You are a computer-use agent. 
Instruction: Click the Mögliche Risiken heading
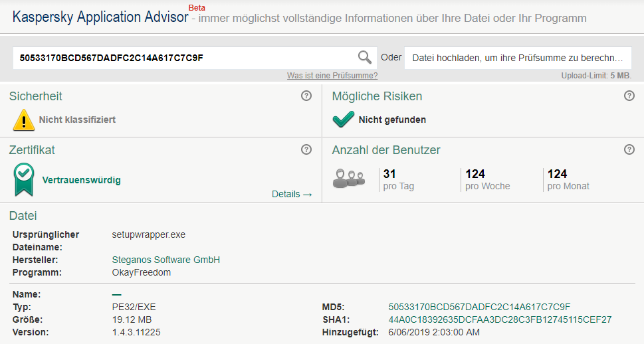[377, 96]
